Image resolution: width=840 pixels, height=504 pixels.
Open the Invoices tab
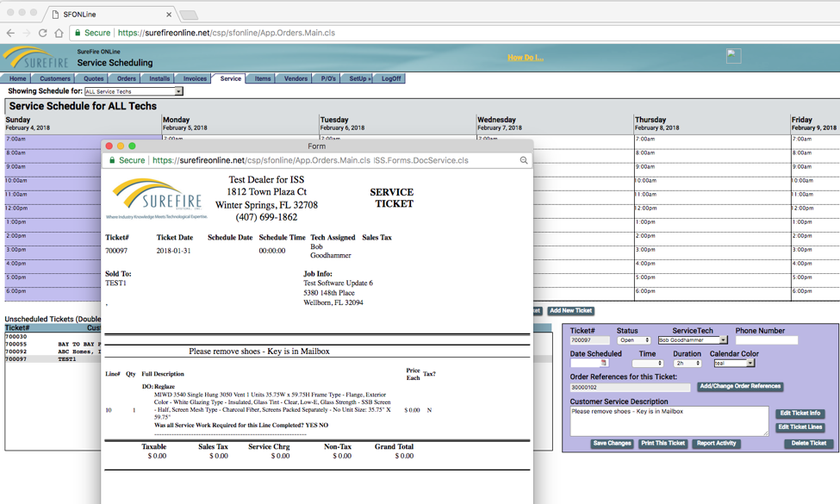click(195, 78)
